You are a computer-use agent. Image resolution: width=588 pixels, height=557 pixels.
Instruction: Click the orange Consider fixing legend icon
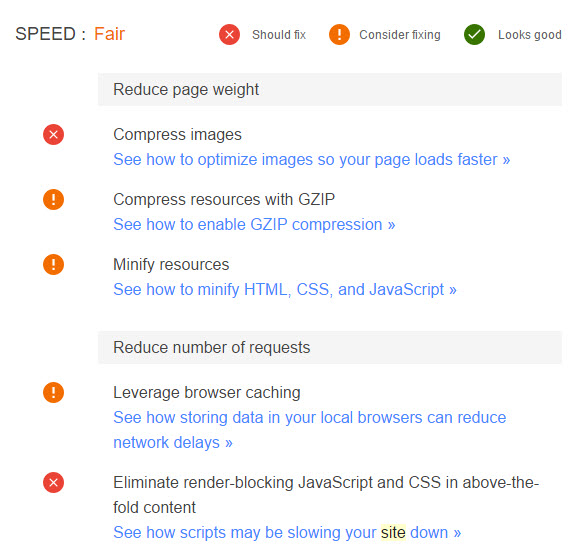[339, 35]
